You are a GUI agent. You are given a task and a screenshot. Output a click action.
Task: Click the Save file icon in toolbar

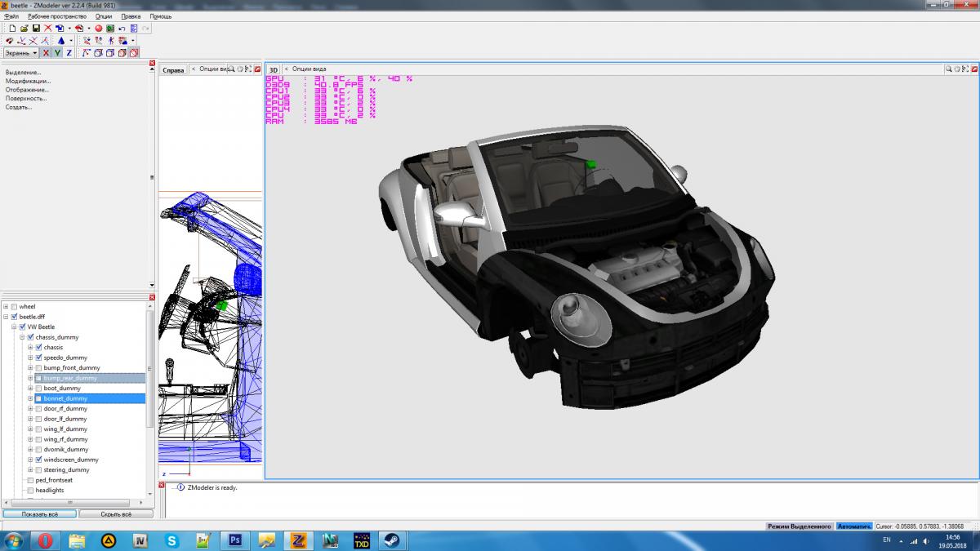tap(36, 28)
